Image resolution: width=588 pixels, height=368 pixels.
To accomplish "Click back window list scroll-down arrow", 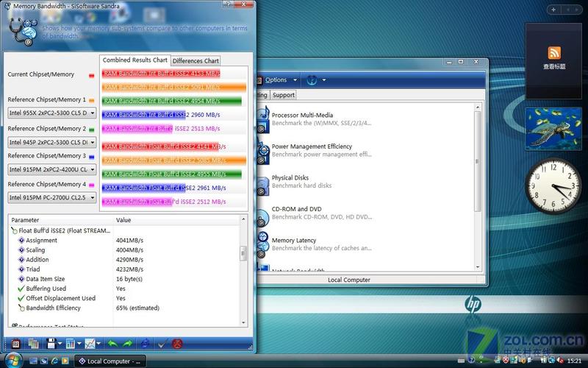I will pos(478,267).
